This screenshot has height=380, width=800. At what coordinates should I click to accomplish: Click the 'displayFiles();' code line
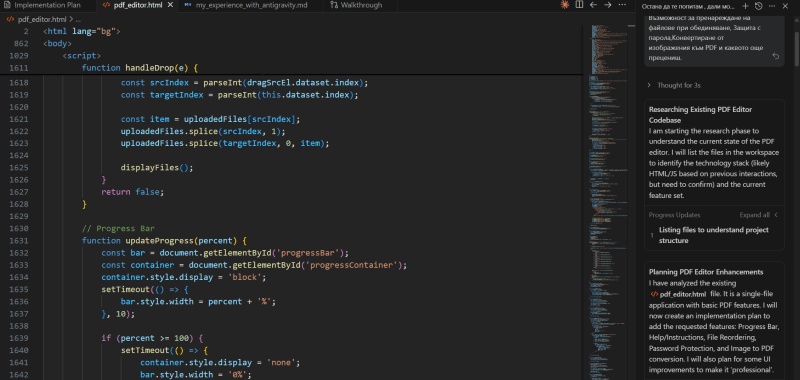(157, 168)
